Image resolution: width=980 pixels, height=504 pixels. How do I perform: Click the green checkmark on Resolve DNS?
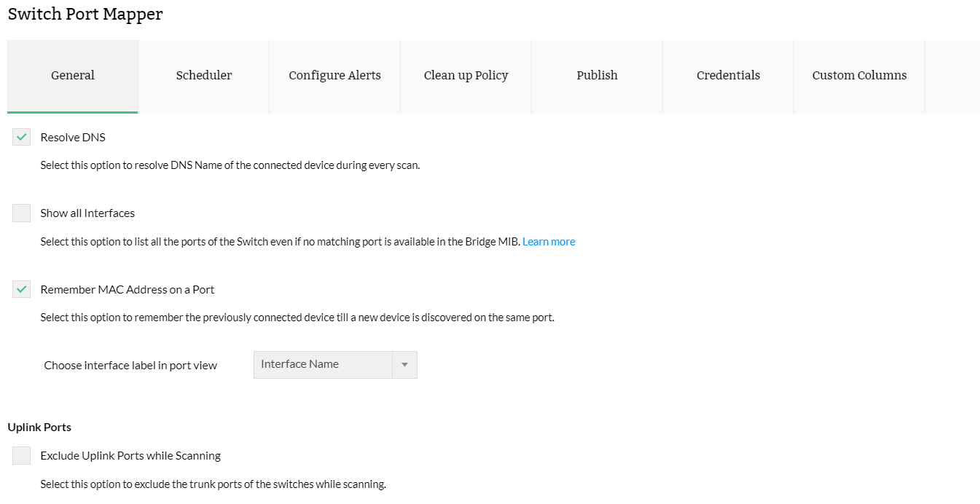pos(21,136)
